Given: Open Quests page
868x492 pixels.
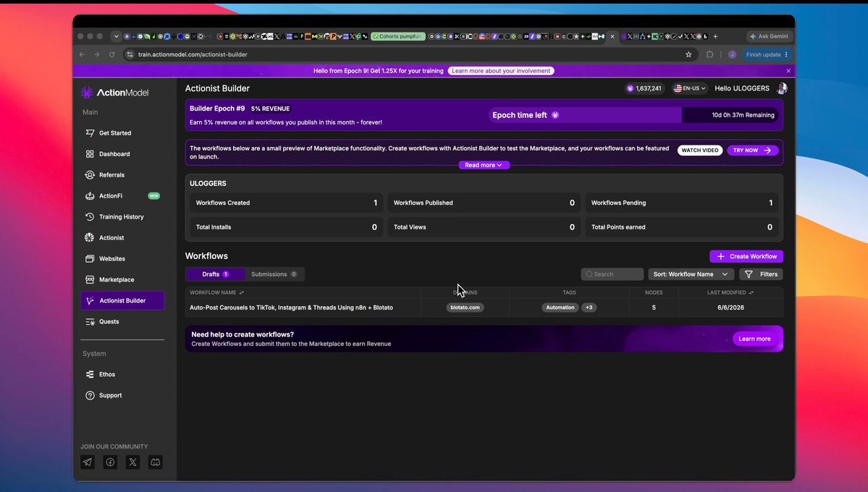Looking at the screenshot, I should point(109,321).
